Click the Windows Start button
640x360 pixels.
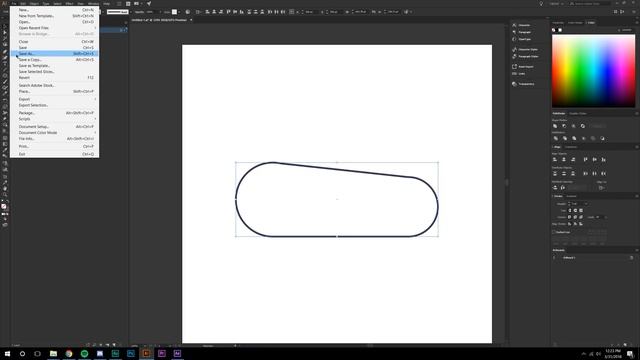[x=7, y=353]
